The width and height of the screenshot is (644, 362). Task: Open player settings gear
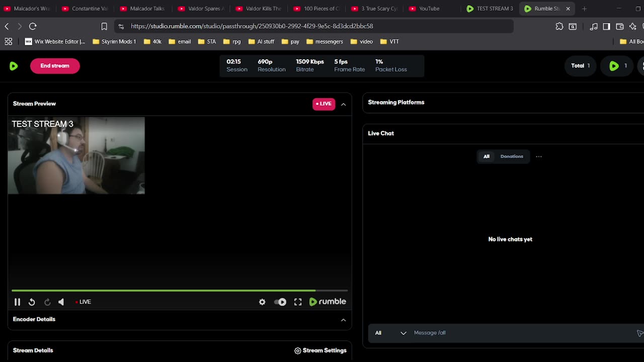tap(262, 302)
